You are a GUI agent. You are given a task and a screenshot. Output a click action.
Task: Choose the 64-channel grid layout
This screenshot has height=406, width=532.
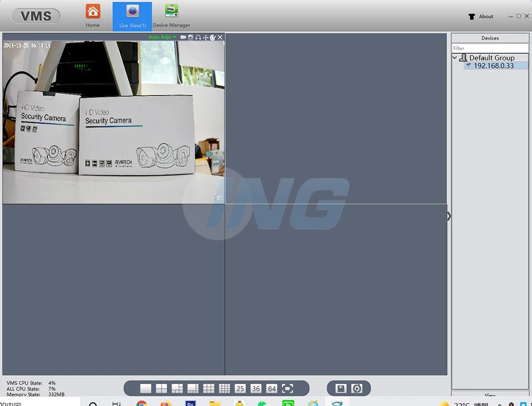point(271,388)
